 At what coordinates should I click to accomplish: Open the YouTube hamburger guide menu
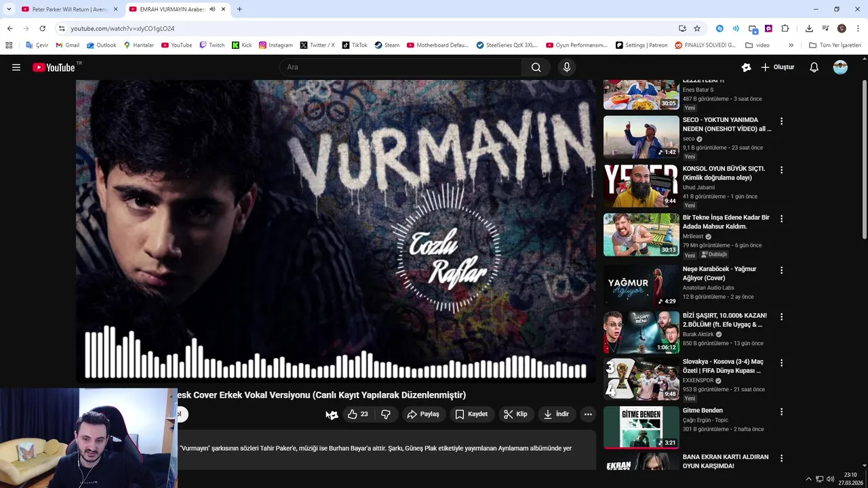[x=16, y=67]
